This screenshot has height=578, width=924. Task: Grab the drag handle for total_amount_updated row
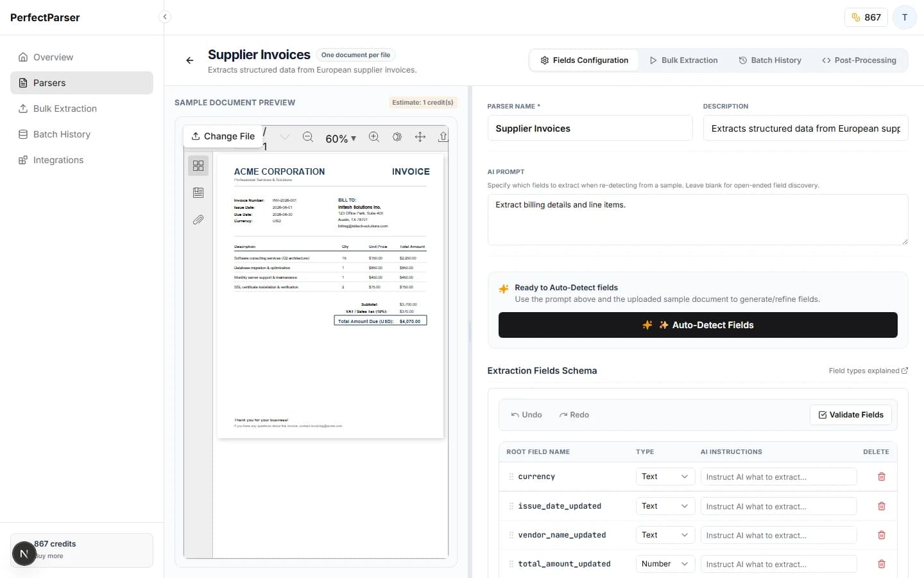pos(511,564)
